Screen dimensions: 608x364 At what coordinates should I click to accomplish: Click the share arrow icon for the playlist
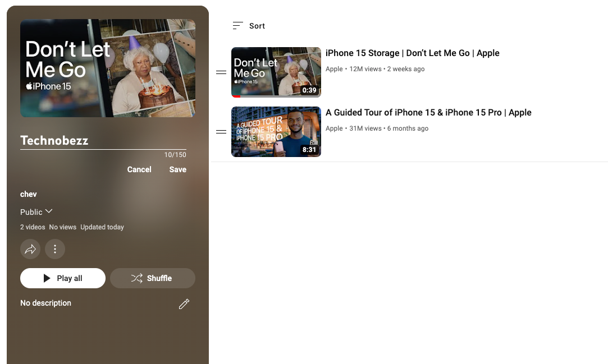pos(30,249)
